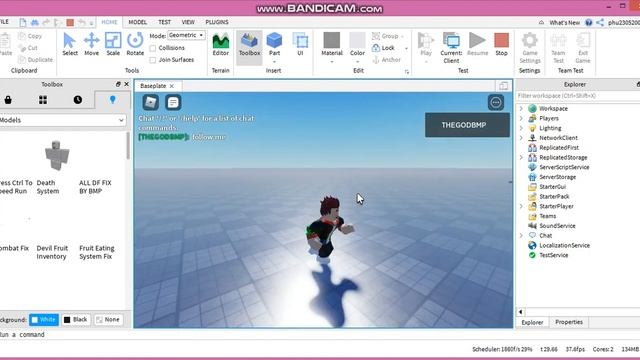Click THEGODBMP player list entry
Screen dimensions: 640x360
[x=467, y=125]
